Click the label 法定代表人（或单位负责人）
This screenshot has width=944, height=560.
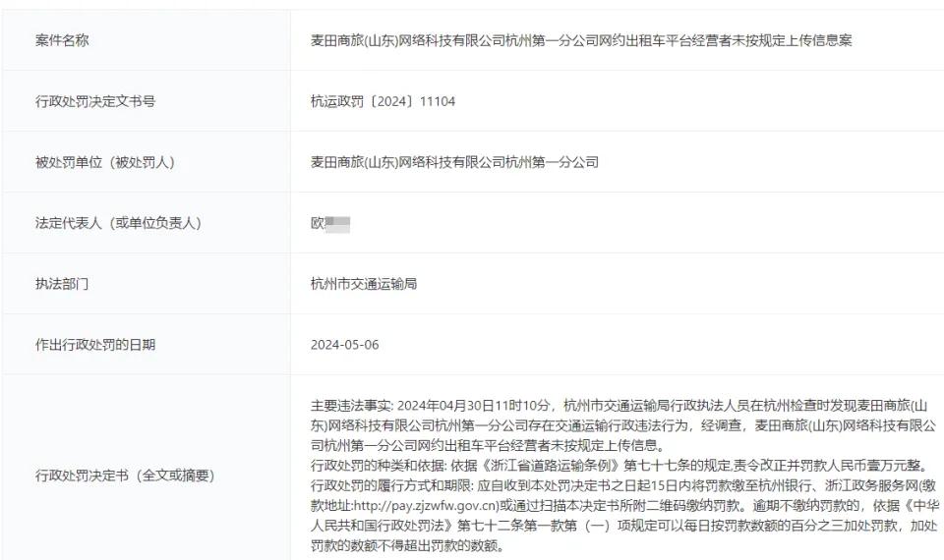tap(118, 223)
